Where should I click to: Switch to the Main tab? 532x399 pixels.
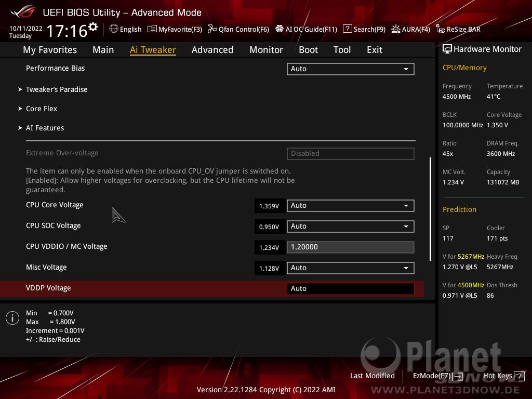point(103,50)
